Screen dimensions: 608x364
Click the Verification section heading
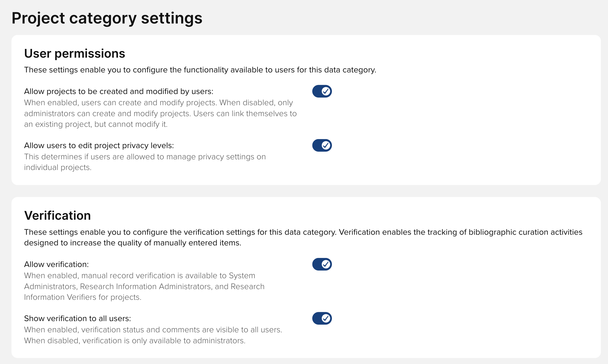pyautogui.click(x=57, y=216)
